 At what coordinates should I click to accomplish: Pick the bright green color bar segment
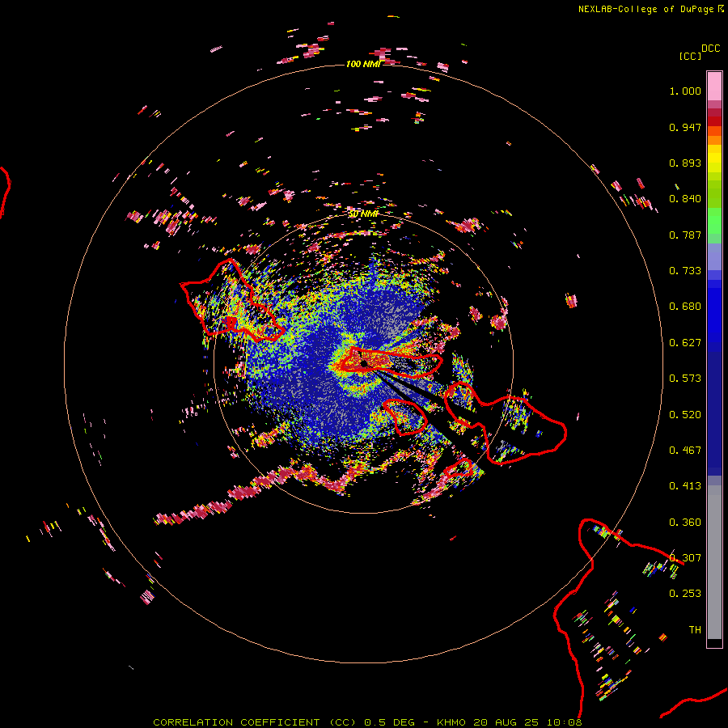[x=714, y=221]
